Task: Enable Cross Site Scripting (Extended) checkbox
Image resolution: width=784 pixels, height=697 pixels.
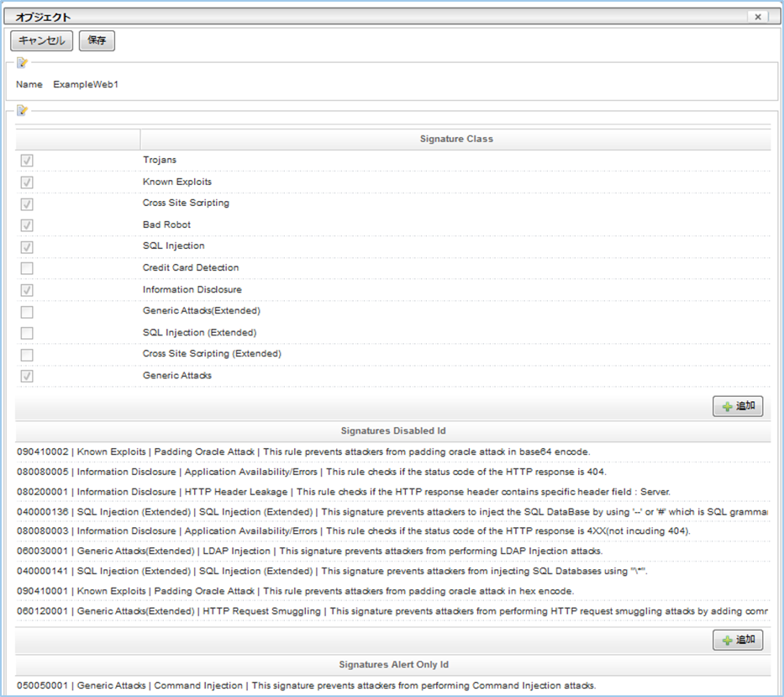Action: click(x=27, y=354)
